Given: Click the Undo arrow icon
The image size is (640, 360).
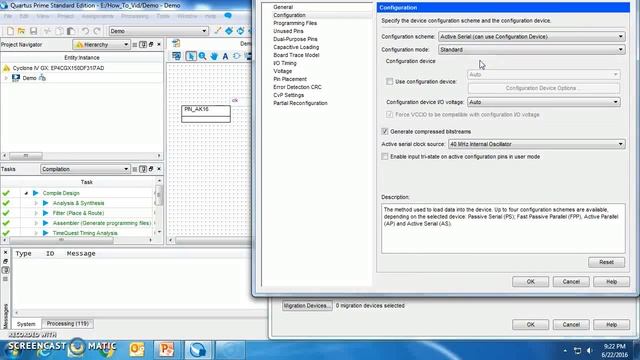Looking at the screenshot, I should pos(85,31).
